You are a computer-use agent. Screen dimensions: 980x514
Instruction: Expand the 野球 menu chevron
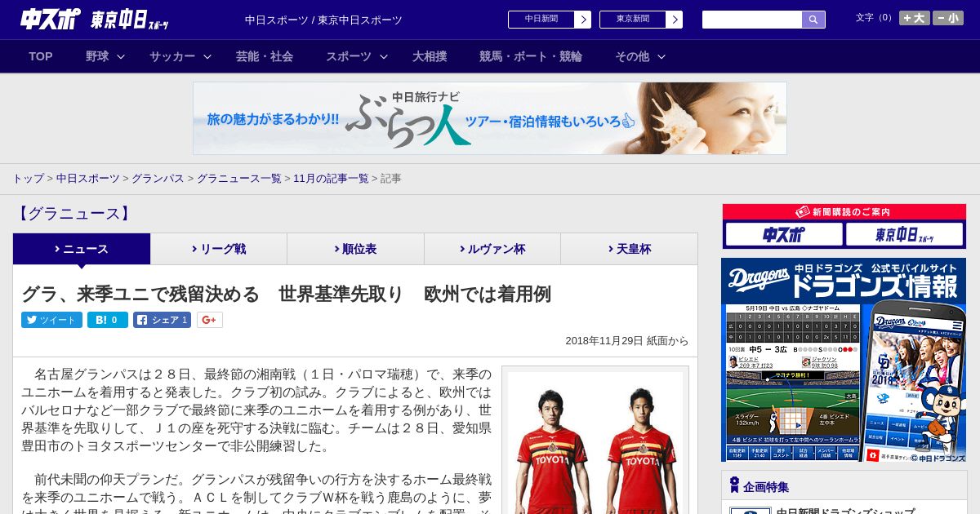point(121,57)
